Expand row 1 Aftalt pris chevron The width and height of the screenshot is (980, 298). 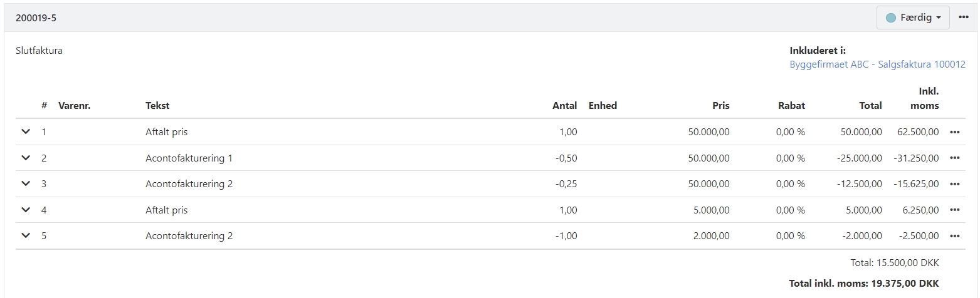(x=26, y=132)
